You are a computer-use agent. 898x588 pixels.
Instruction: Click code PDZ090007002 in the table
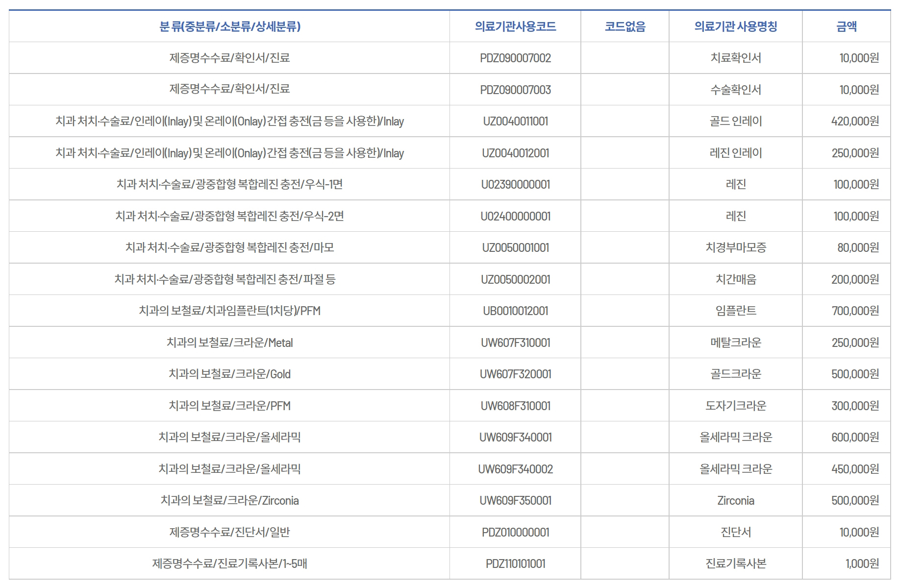(515, 58)
